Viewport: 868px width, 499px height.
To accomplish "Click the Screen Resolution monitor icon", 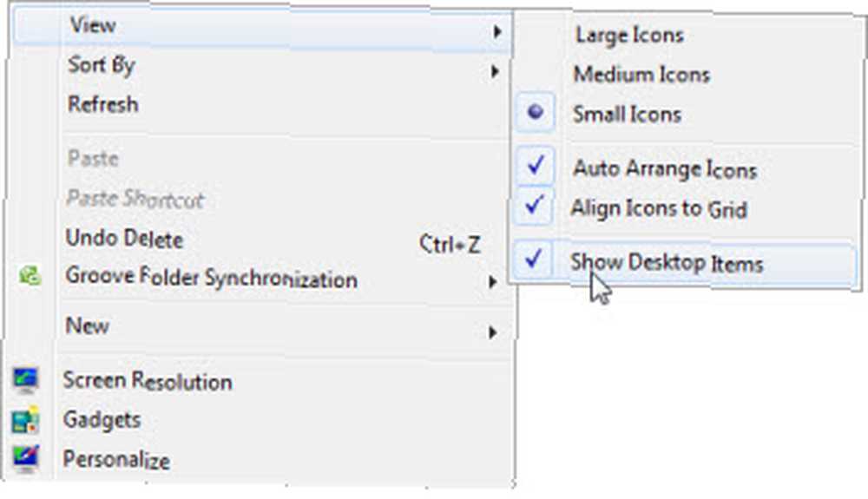I will [25, 380].
